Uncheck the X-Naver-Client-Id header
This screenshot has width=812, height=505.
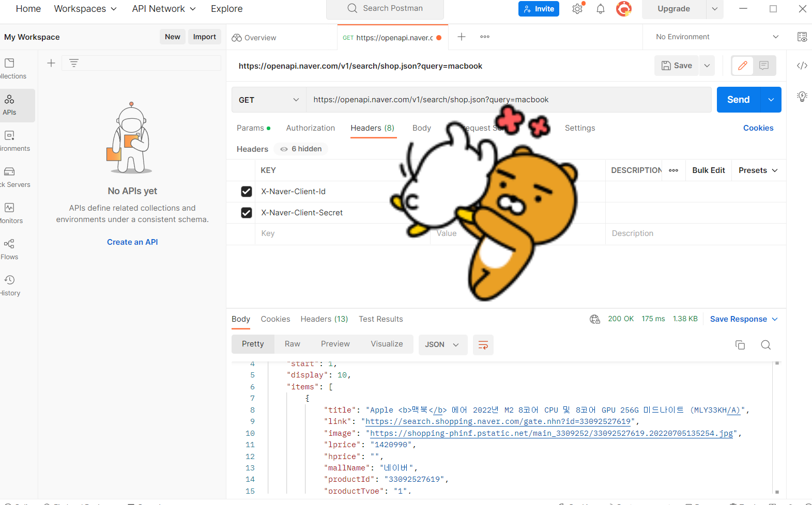click(x=247, y=192)
